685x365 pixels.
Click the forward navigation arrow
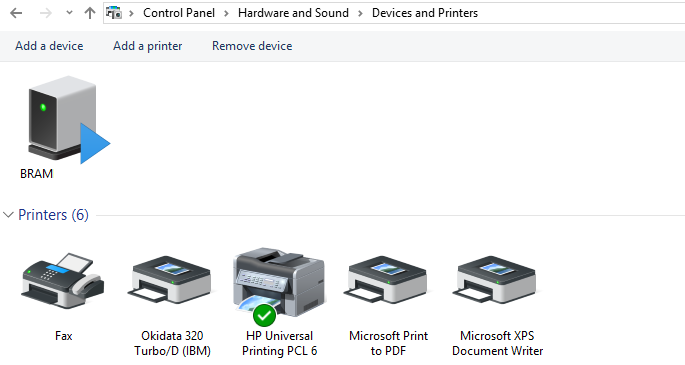pos(45,13)
